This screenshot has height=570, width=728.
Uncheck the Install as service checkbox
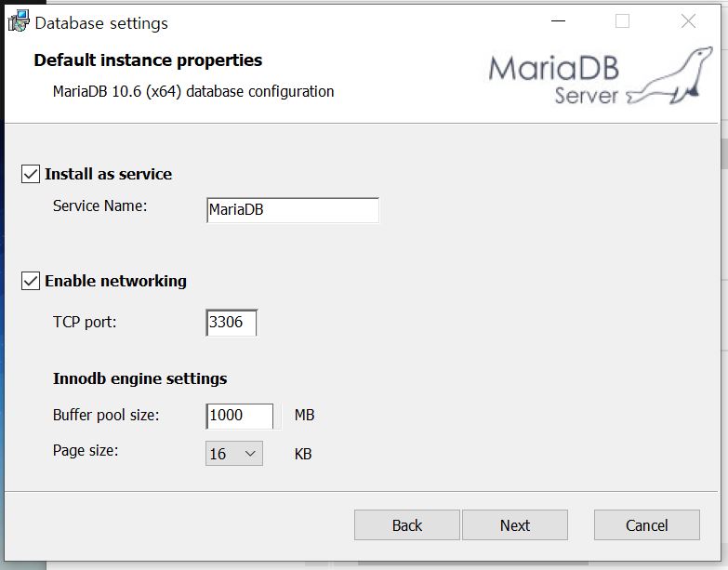coord(31,175)
